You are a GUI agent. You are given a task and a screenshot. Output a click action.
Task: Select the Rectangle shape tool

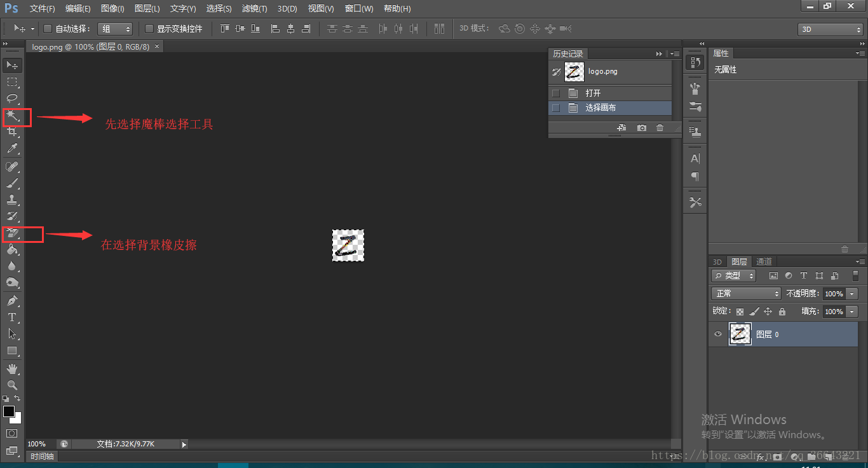pos(12,350)
